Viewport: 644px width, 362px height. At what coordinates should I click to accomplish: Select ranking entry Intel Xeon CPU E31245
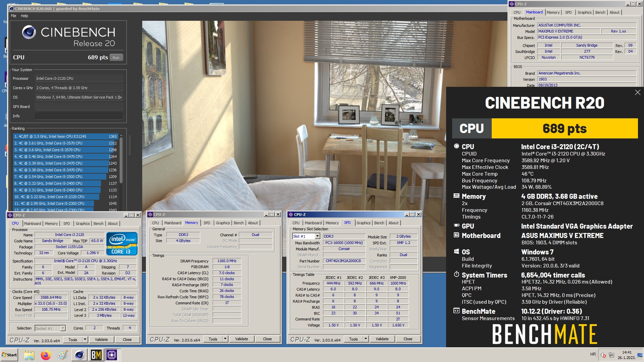[x=65, y=136]
